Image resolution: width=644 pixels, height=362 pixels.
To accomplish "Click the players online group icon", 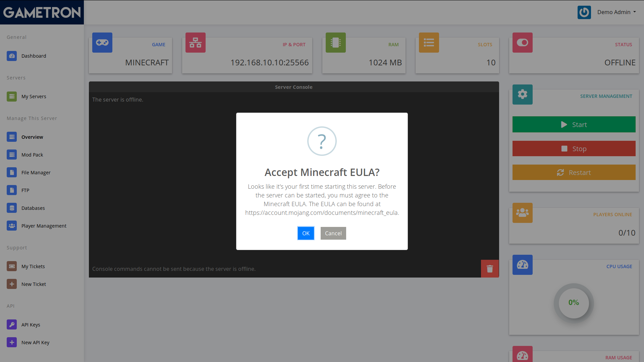I will (x=522, y=213).
